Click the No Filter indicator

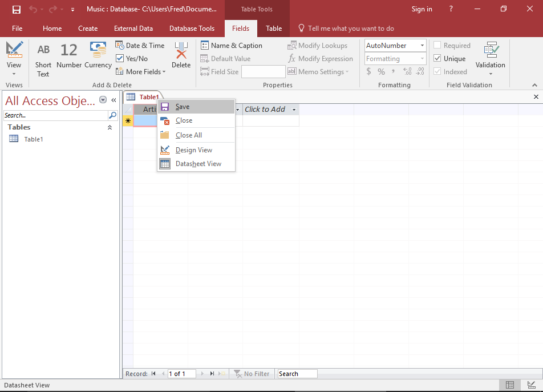coord(252,374)
